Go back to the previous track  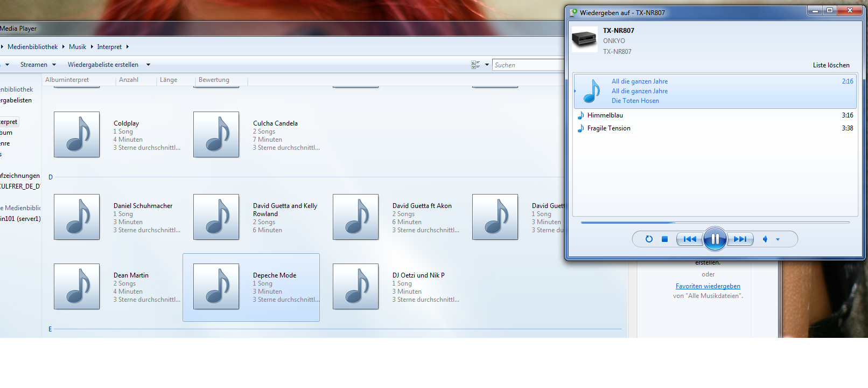(x=689, y=239)
